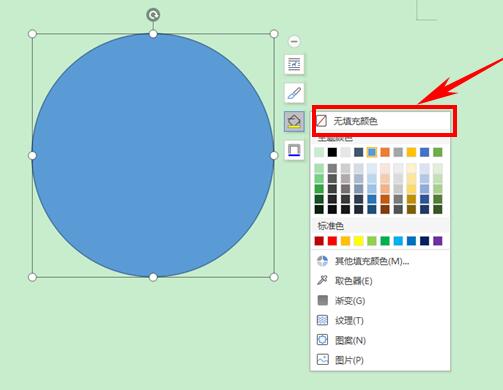Image resolution: width=503 pixels, height=390 pixels.
Task: Select light green in standard colors
Action: [x=372, y=241]
